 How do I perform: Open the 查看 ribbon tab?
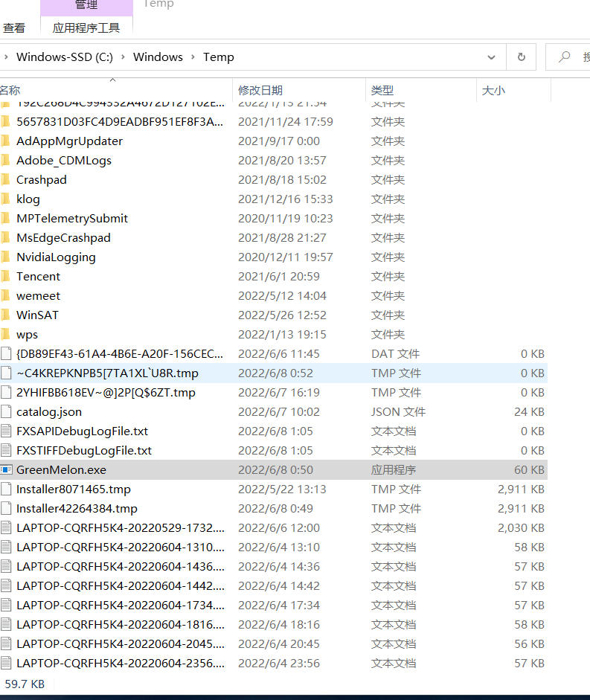click(x=14, y=28)
